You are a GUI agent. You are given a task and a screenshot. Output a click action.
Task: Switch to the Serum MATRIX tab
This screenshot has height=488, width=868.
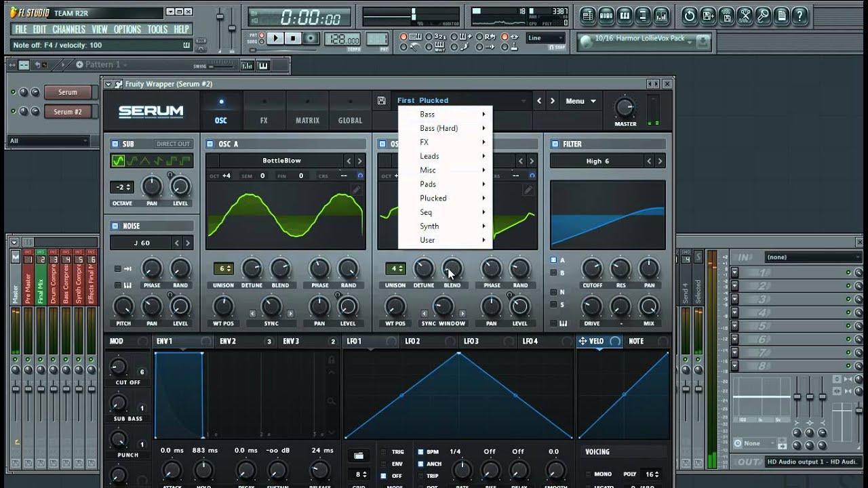pos(307,112)
